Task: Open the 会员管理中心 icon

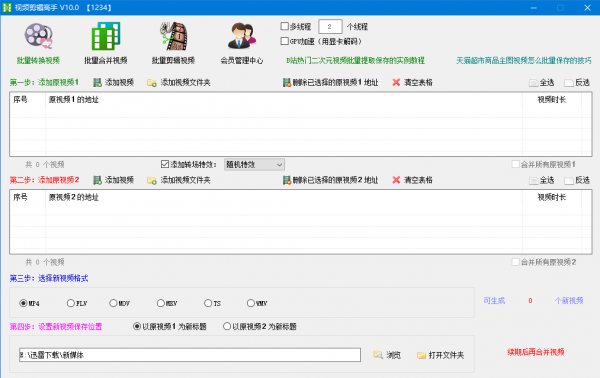Action: point(241,36)
